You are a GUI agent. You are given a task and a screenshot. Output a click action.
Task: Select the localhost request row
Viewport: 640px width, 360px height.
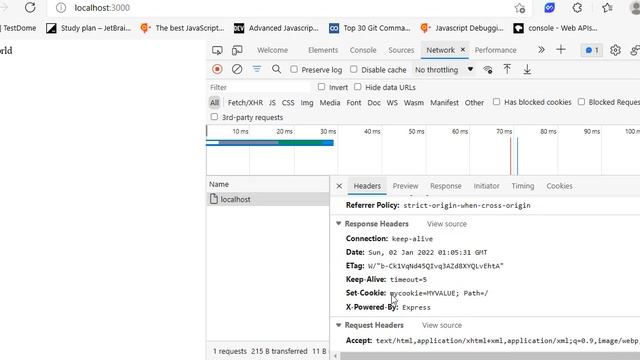click(x=268, y=199)
